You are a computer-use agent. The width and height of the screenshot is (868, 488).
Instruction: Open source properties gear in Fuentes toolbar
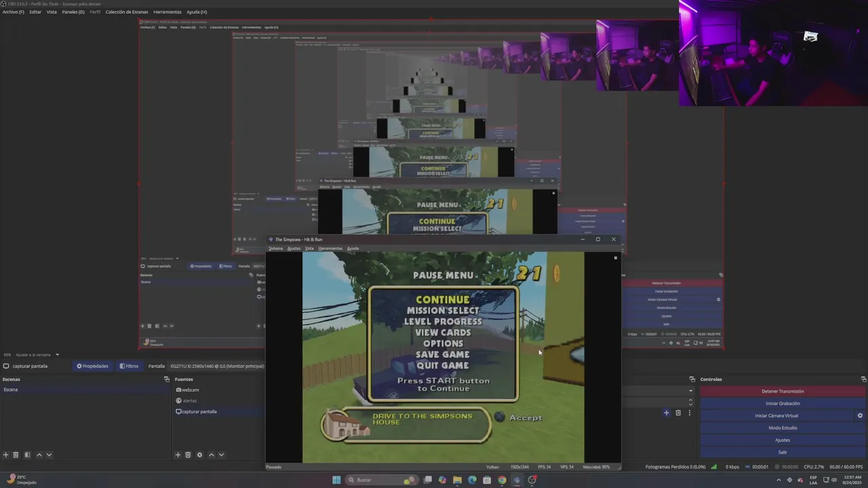click(x=199, y=455)
